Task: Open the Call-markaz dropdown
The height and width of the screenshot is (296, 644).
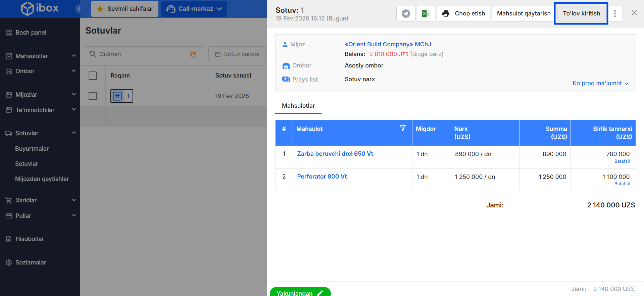Action: (x=194, y=9)
